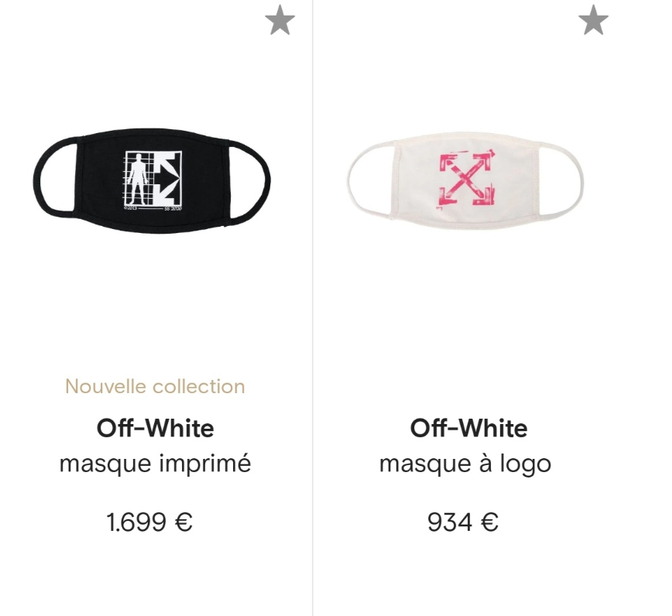The image size is (672, 616).
Task: Open the 'Nouvelle collection' label
Action: click(x=155, y=386)
